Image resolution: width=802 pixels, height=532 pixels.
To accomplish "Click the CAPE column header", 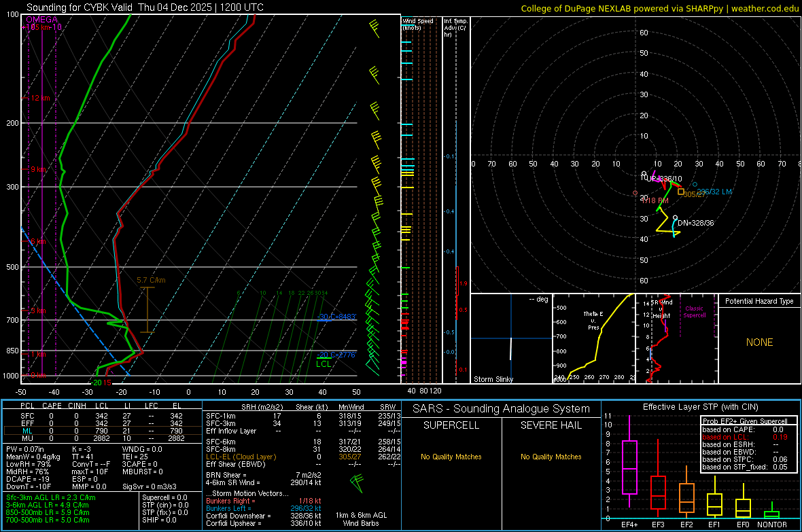I will (52, 405).
